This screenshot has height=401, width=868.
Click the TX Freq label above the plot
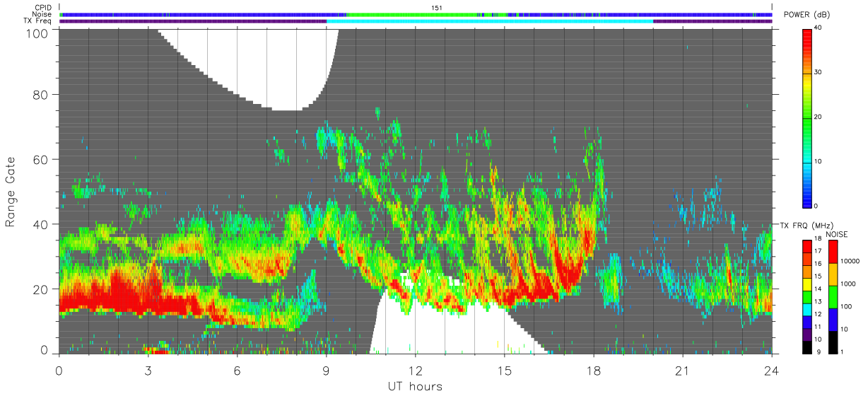38,21
